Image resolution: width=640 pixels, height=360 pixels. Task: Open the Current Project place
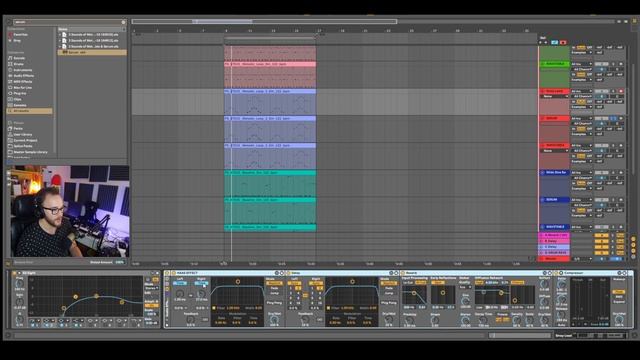pyautogui.click(x=25, y=140)
